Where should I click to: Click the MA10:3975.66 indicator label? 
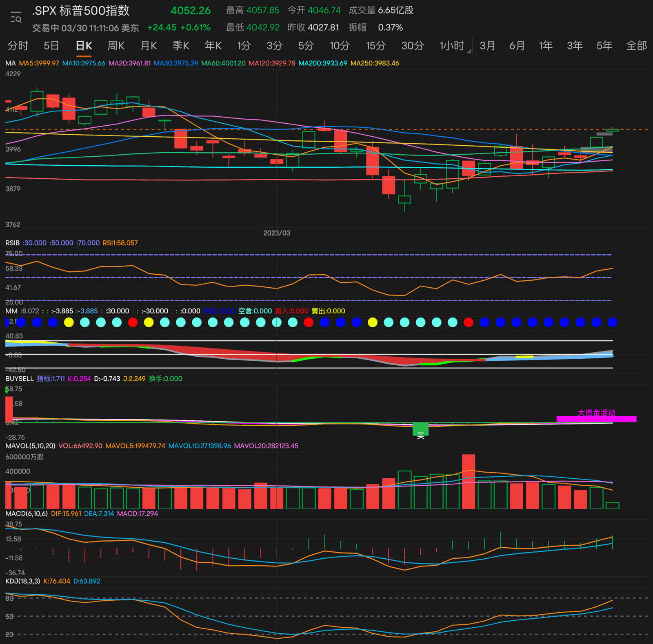click(84, 63)
